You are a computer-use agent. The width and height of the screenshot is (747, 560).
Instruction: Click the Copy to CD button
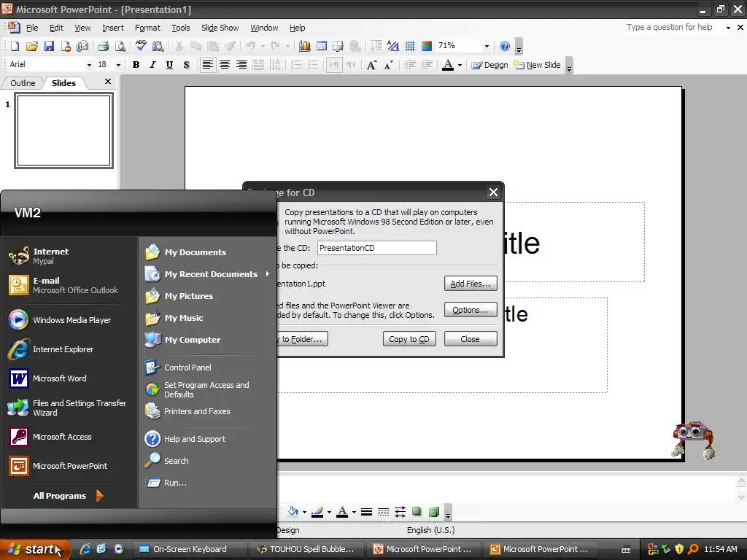[x=409, y=338]
